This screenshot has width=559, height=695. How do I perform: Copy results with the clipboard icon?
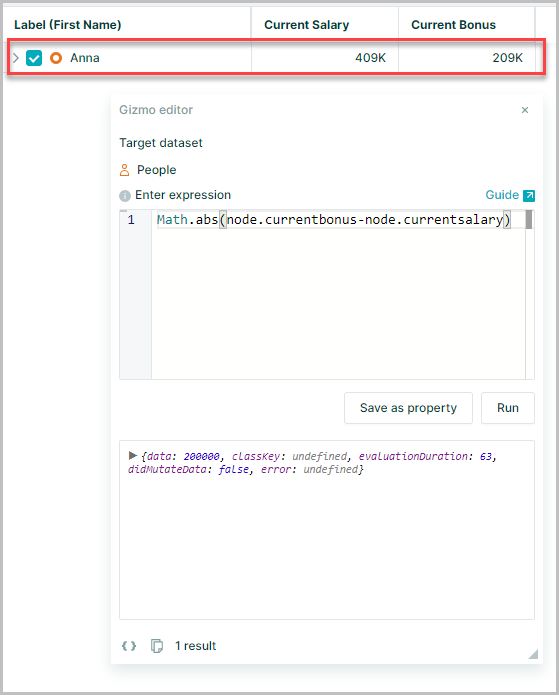point(157,646)
